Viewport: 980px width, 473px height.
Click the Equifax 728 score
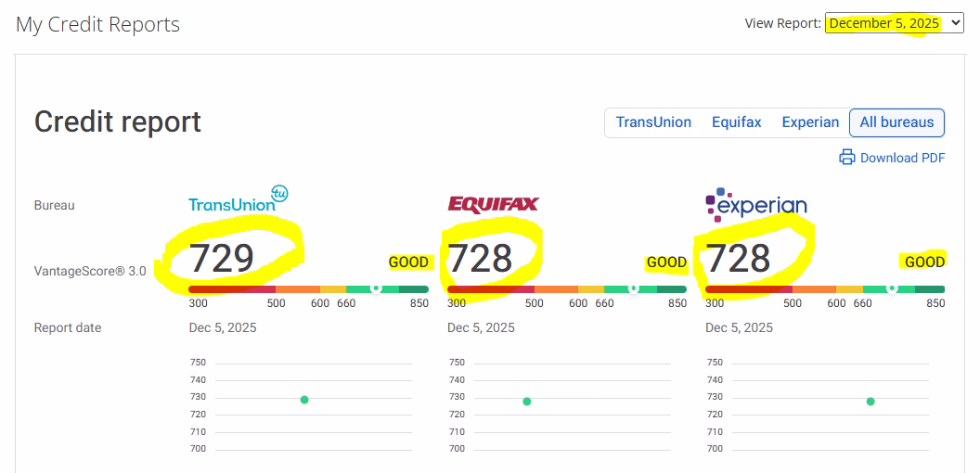point(480,259)
